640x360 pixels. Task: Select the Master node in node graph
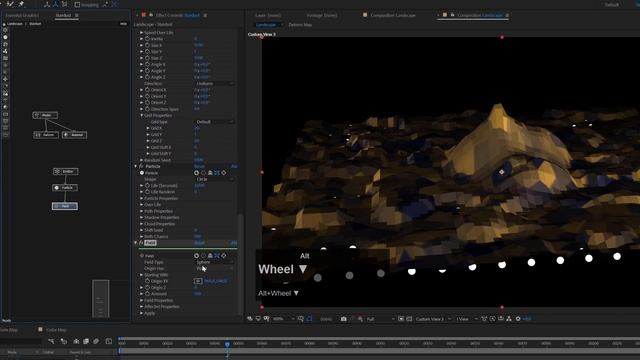pyautogui.click(x=45, y=115)
